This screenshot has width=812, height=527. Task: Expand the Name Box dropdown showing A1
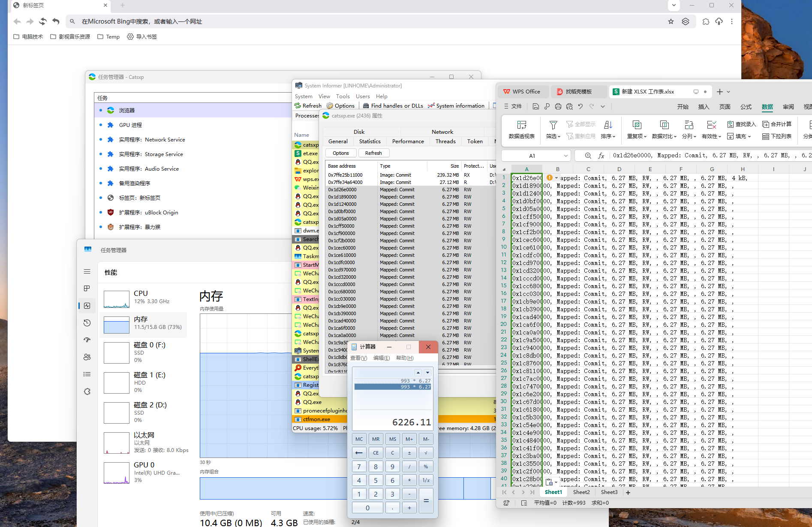coord(565,156)
